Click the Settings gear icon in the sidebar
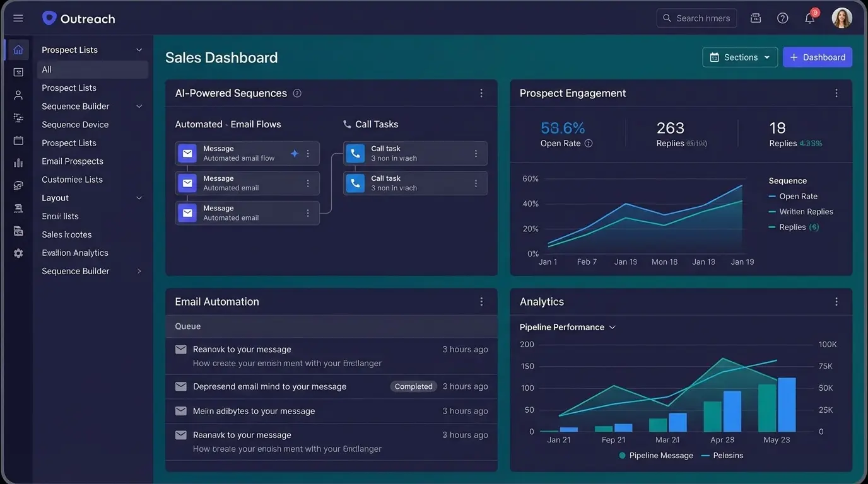868x484 pixels. [x=18, y=253]
